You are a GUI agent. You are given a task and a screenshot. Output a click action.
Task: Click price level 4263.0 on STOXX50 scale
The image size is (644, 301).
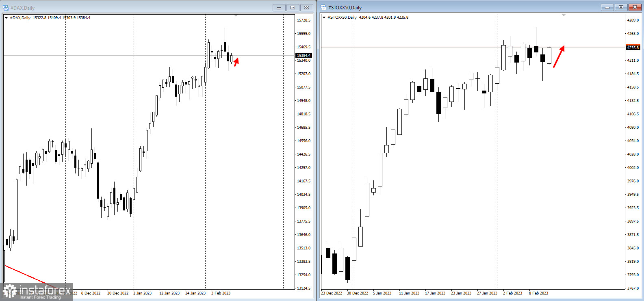(x=633, y=34)
